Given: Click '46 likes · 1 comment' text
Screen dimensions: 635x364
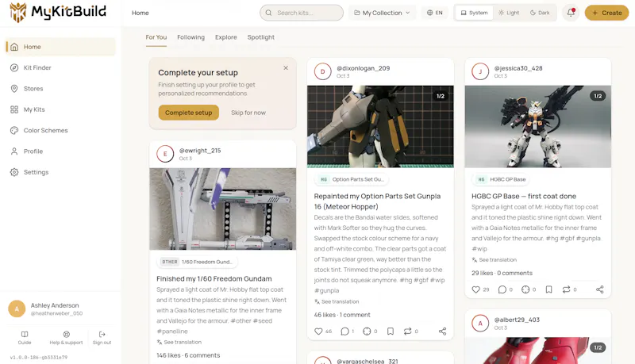Looking at the screenshot, I should pos(342,315).
